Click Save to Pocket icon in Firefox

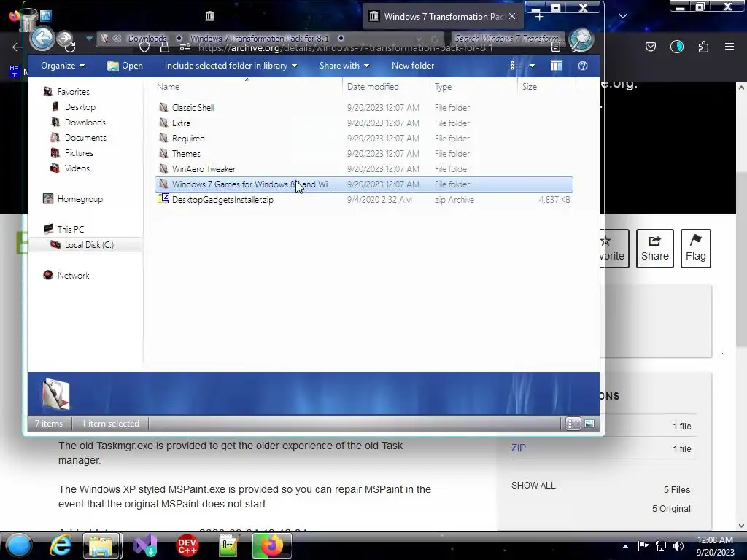tap(650, 47)
